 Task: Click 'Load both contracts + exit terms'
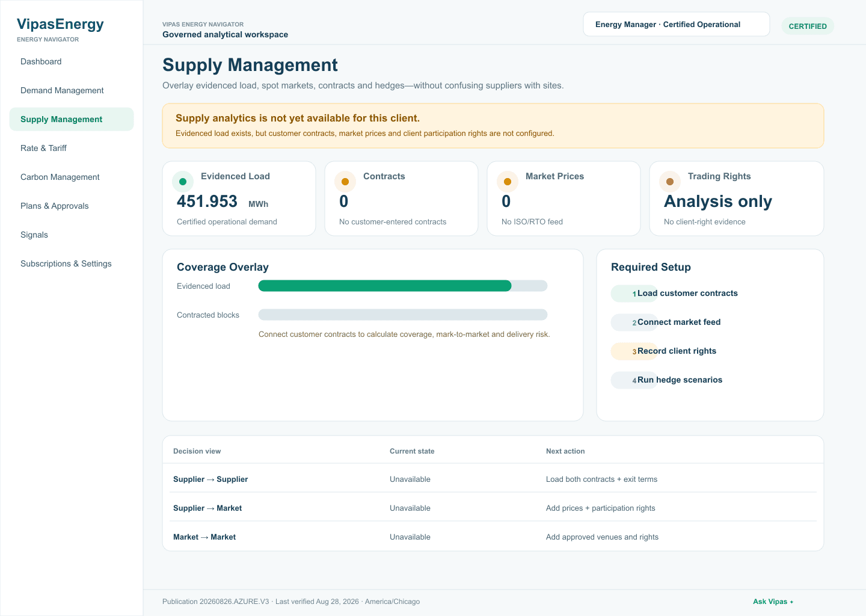click(x=601, y=479)
